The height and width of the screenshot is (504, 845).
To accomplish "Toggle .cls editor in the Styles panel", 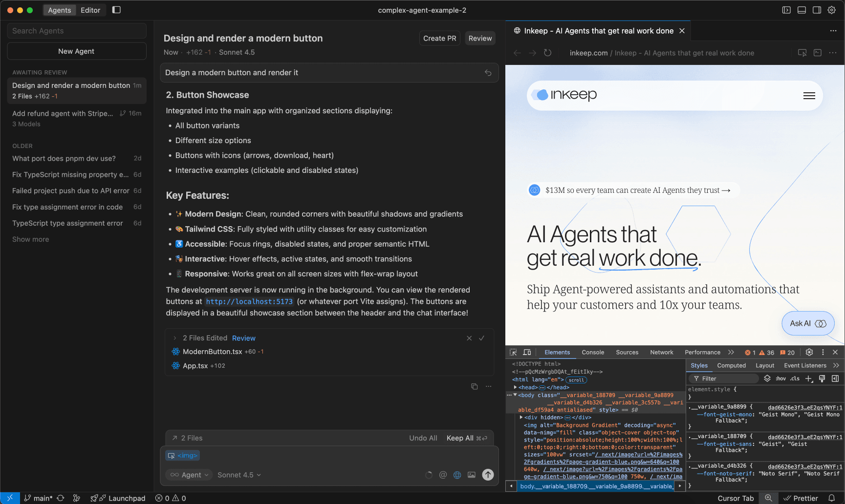I will point(795,378).
